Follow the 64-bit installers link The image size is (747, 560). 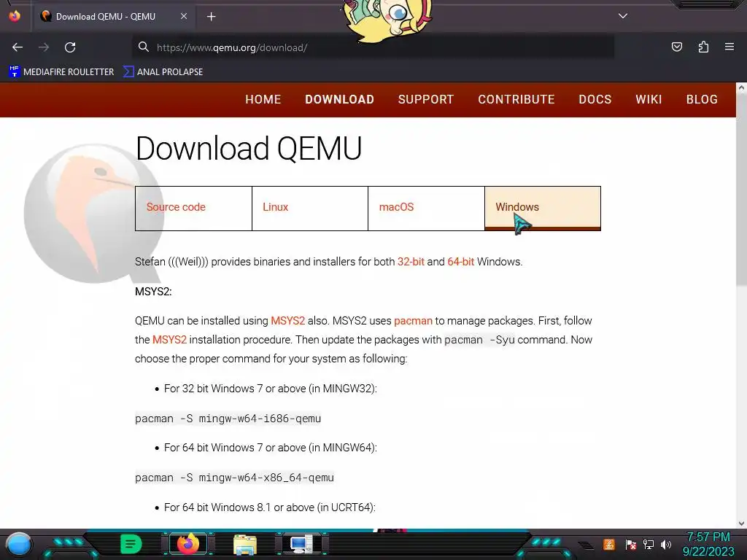click(x=461, y=262)
